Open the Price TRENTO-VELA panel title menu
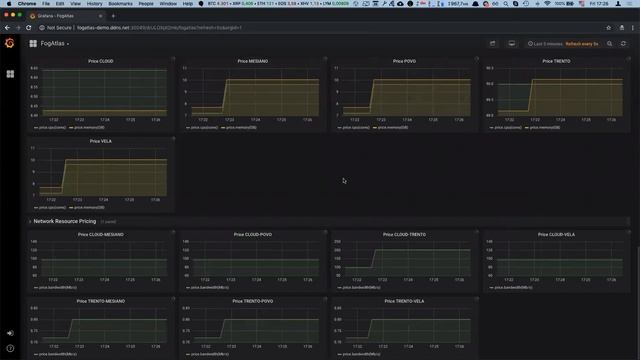The width and height of the screenshot is (640, 360). tap(404, 301)
